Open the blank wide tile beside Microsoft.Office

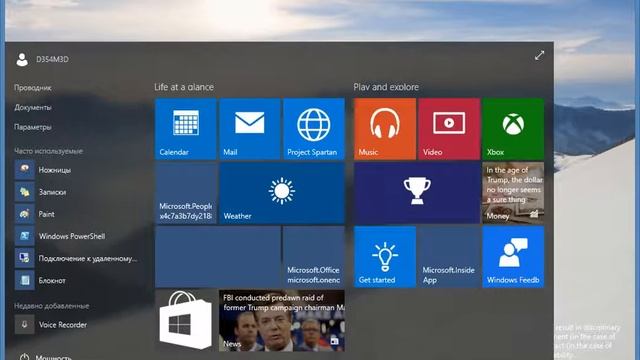[218, 257]
